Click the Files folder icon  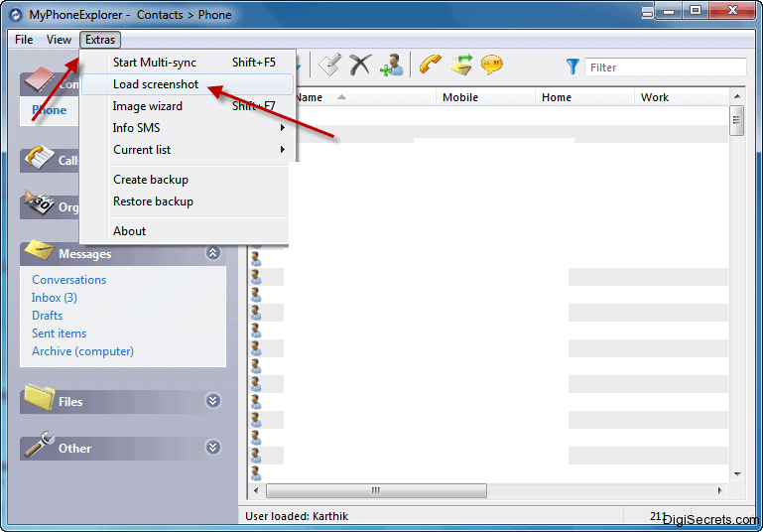40,397
